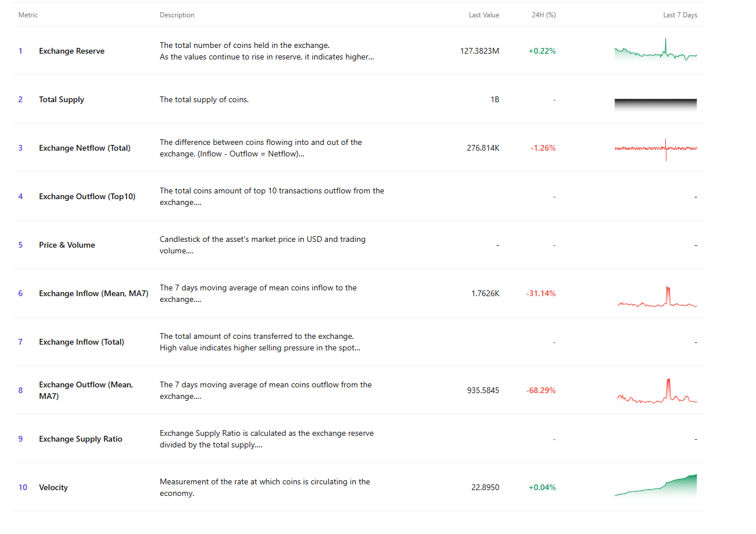Click row number 1 in Metric column
756x534 pixels.
click(20, 51)
